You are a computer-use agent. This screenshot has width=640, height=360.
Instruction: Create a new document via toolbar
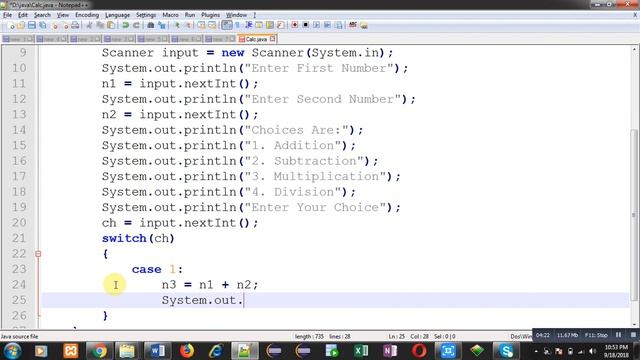click(x=11, y=25)
